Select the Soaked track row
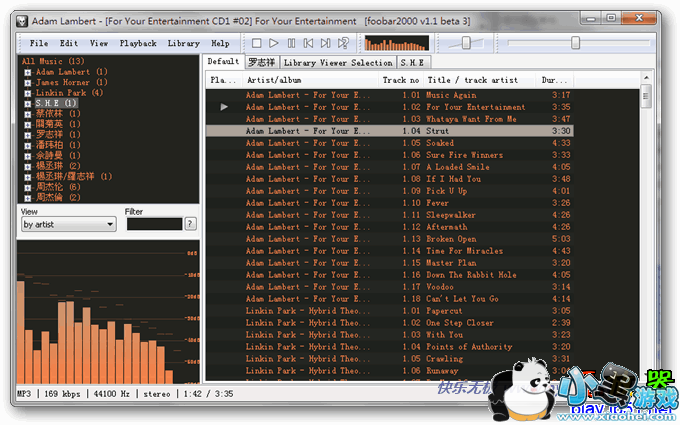The image size is (680, 425). [x=389, y=143]
